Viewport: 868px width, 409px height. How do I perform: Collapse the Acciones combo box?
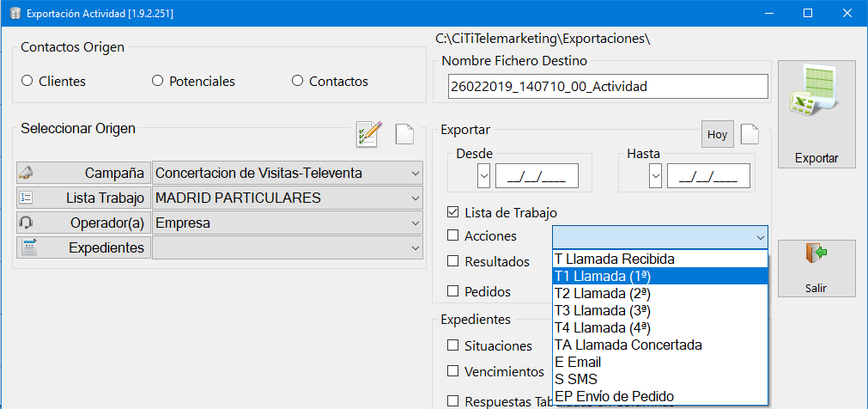click(x=760, y=237)
